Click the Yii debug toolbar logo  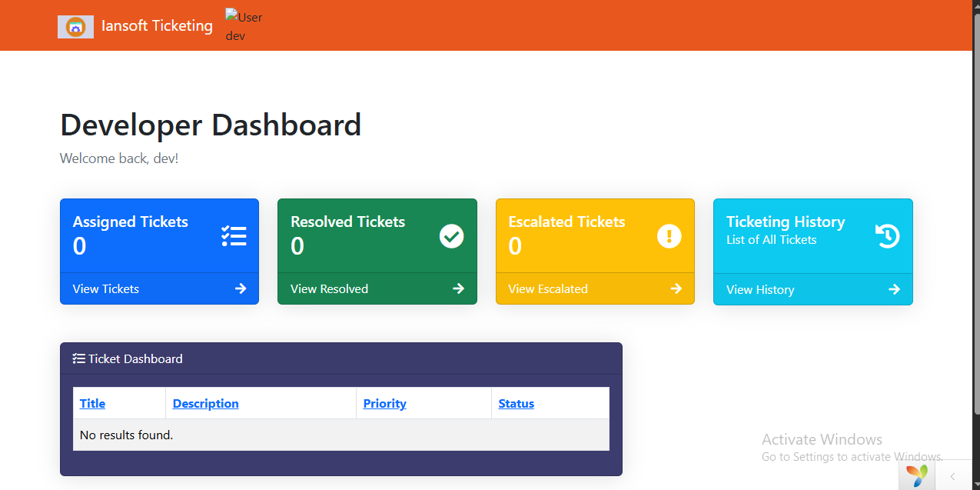click(916, 476)
